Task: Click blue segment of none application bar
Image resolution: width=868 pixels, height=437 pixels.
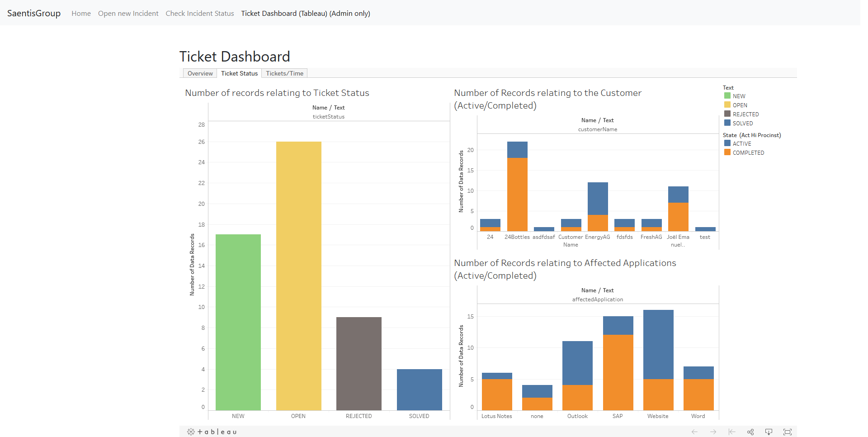Action: [x=537, y=391]
